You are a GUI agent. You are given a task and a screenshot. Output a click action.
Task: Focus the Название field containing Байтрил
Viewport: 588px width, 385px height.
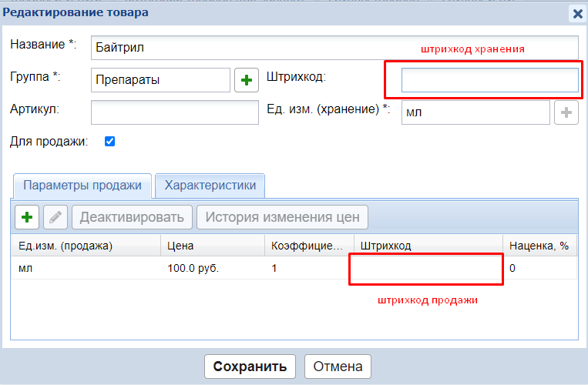[x=334, y=47]
